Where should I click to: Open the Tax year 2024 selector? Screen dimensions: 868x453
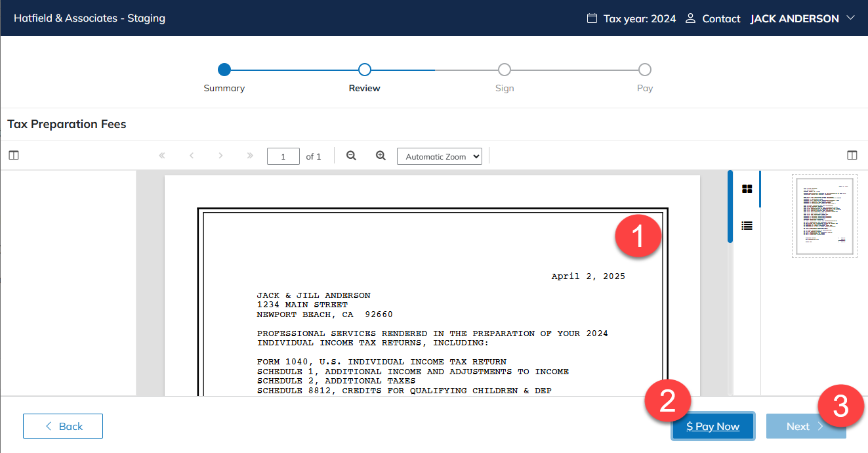click(632, 18)
